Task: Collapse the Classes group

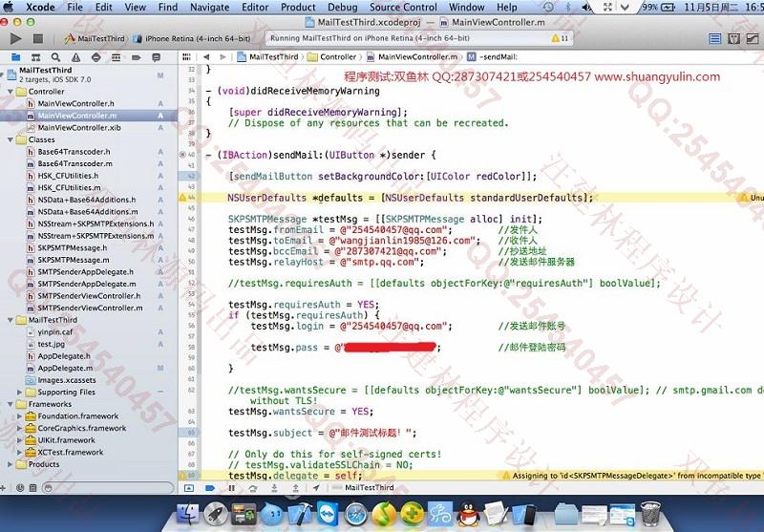Action: coord(11,139)
